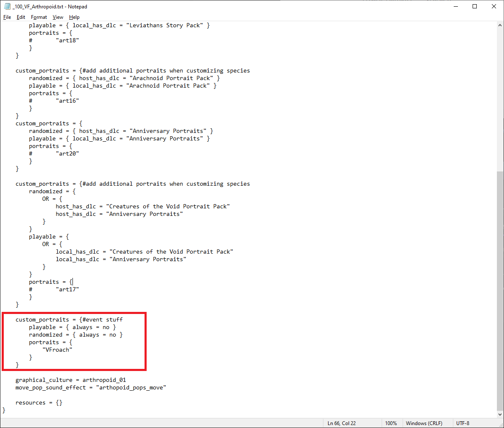Screen dimensions: 504x428
Task: Open the Format menu
Action: pyautogui.click(x=39, y=17)
